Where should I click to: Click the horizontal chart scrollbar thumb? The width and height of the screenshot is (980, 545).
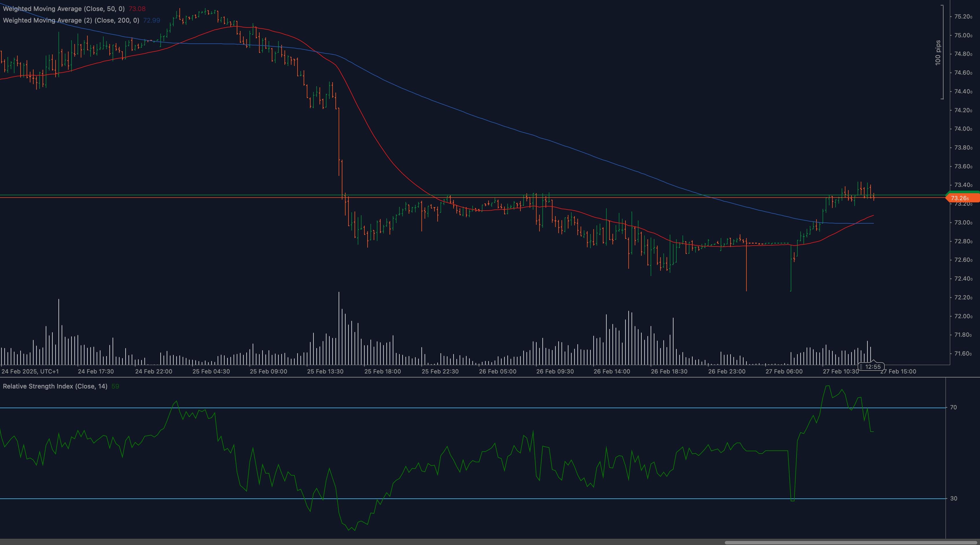[851, 543]
